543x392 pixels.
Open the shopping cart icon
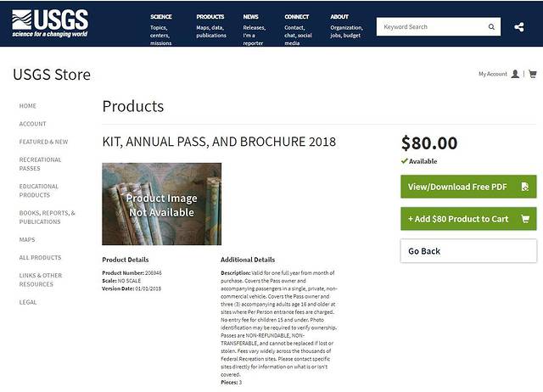click(x=533, y=74)
